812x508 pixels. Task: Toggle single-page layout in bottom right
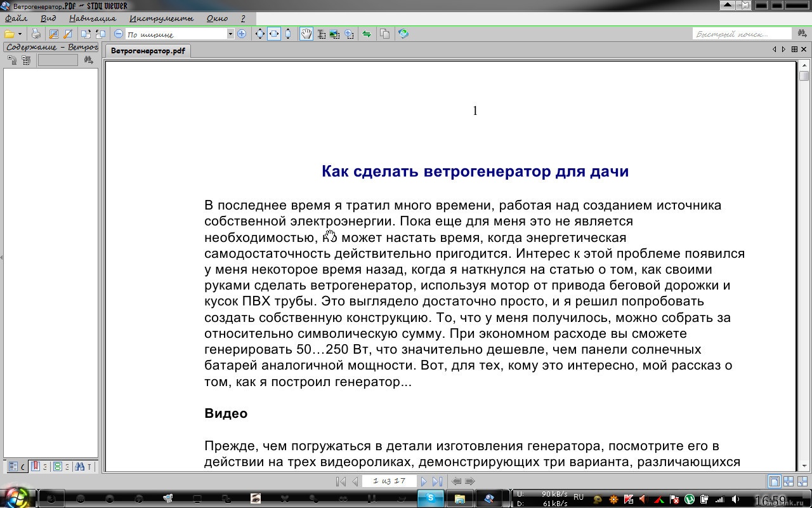tap(775, 482)
